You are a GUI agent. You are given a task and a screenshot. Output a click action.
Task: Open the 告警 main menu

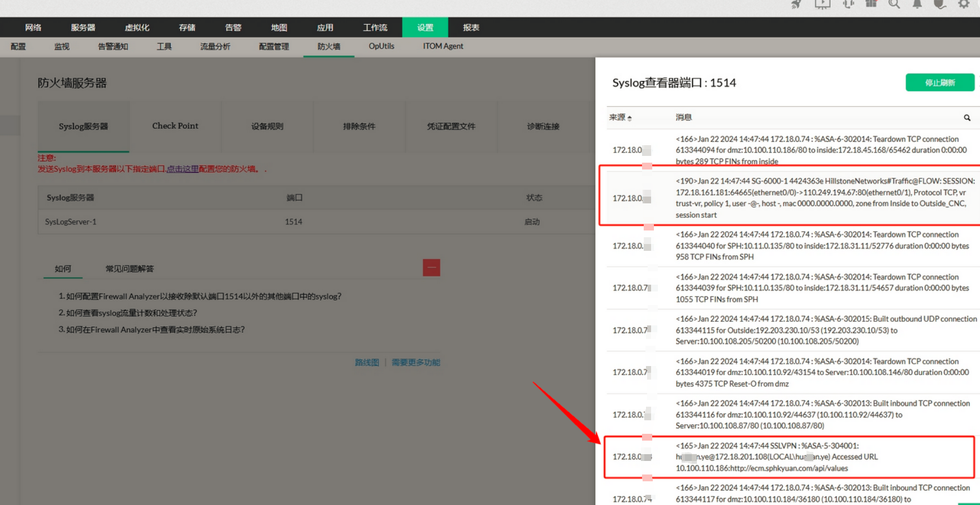(x=233, y=27)
